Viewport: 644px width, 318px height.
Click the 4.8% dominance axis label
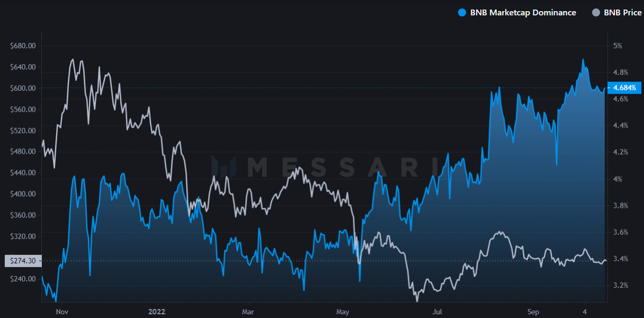point(621,72)
